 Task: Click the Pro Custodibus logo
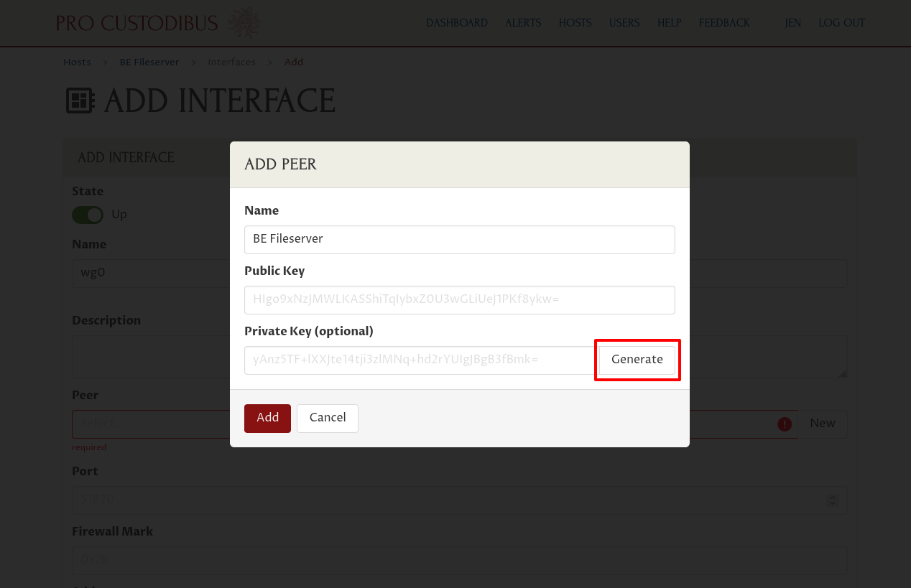158,23
